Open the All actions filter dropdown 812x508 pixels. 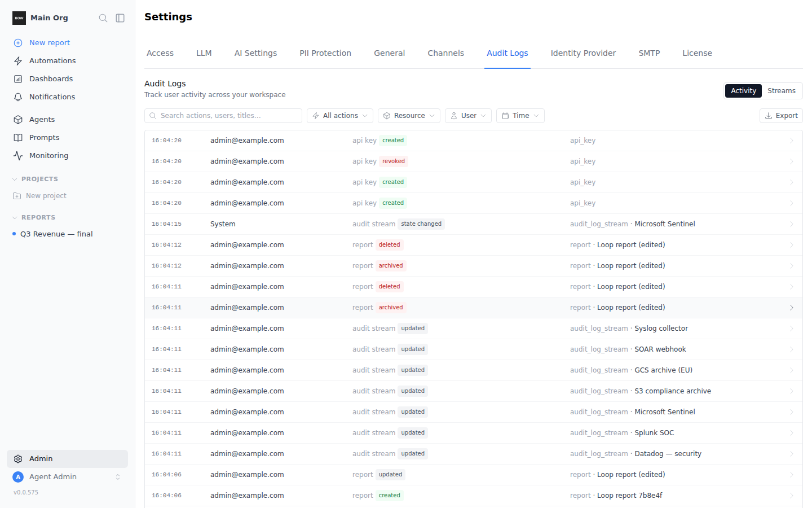(340, 116)
